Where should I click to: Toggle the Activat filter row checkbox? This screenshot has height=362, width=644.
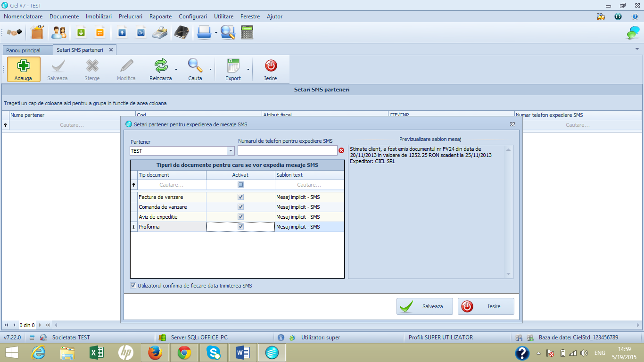(x=240, y=185)
